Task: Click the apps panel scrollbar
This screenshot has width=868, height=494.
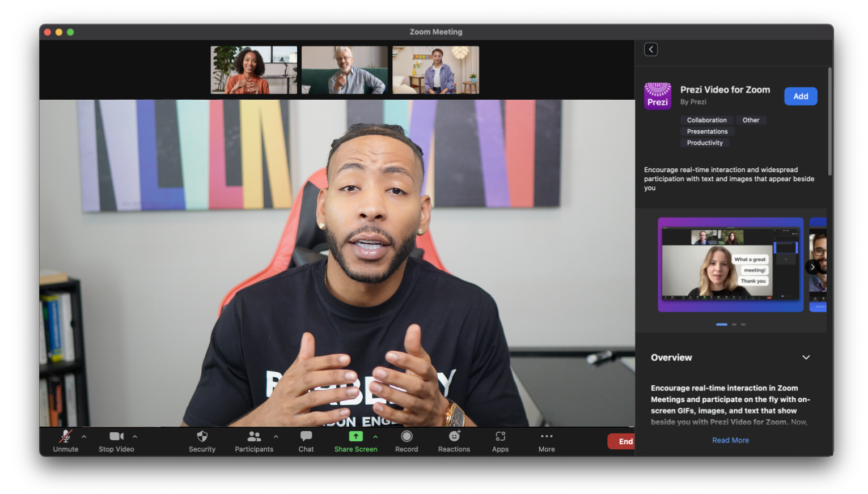Action: click(830, 122)
